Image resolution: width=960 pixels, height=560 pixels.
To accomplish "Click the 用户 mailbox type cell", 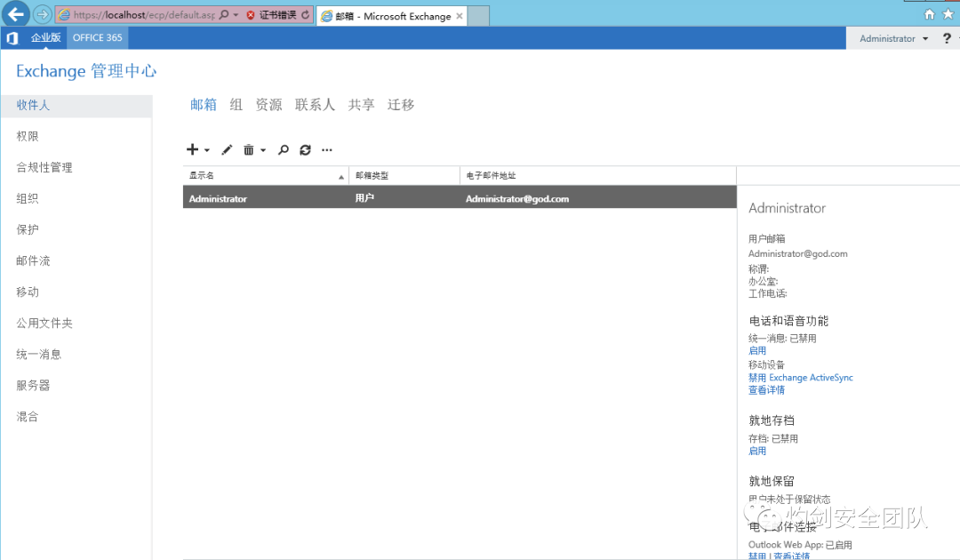I will (365, 198).
